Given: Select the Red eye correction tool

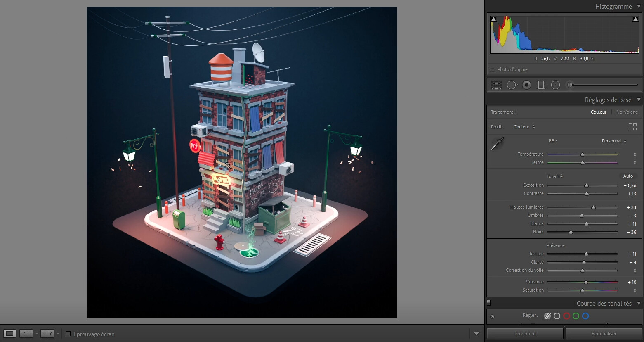Looking at the screenshot, I should pos(526,85).
